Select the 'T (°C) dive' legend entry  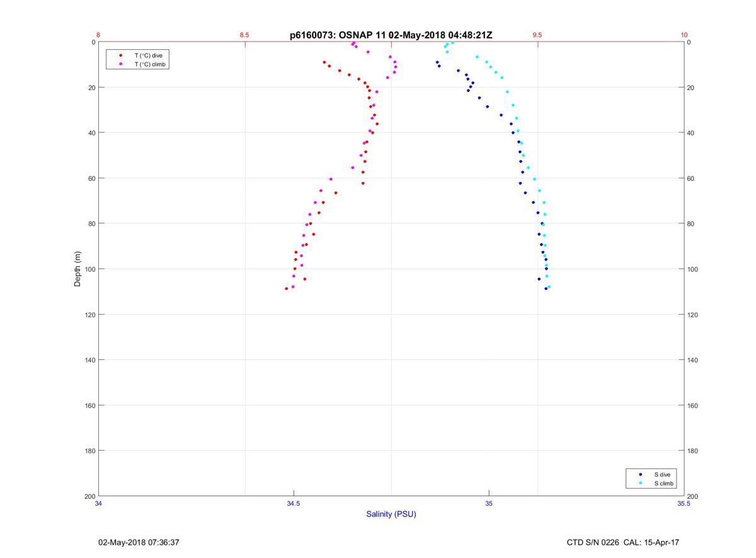point(148,55)
